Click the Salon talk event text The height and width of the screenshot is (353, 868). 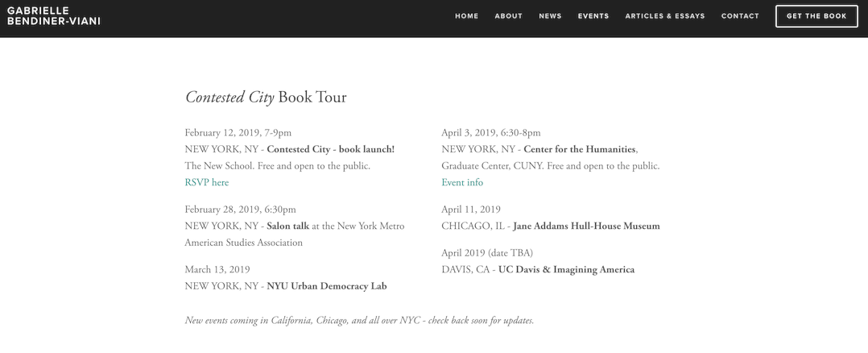288,226
